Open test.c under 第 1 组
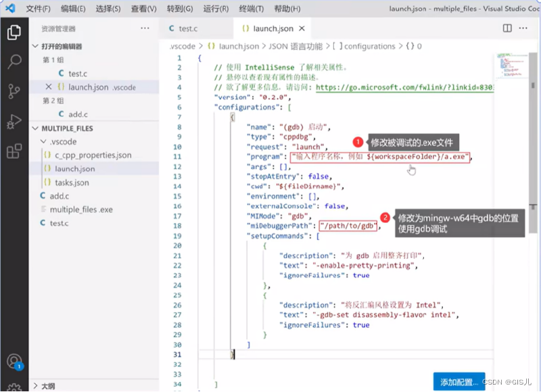This screenshot has height=392, width=541. (94, 74)
